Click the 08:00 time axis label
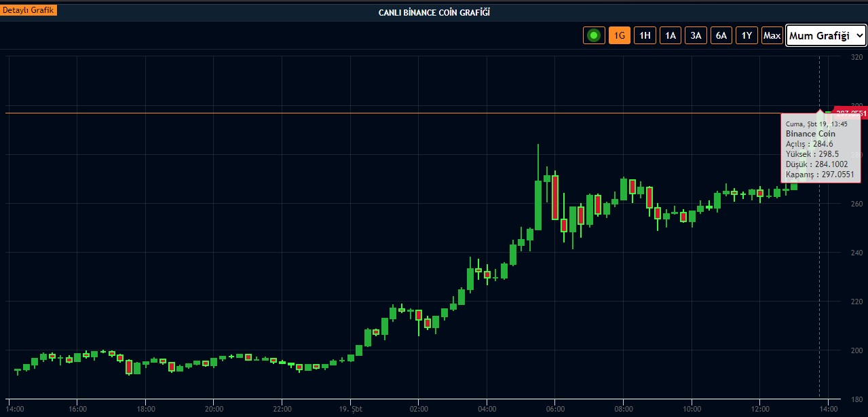 tap(624, 409)
